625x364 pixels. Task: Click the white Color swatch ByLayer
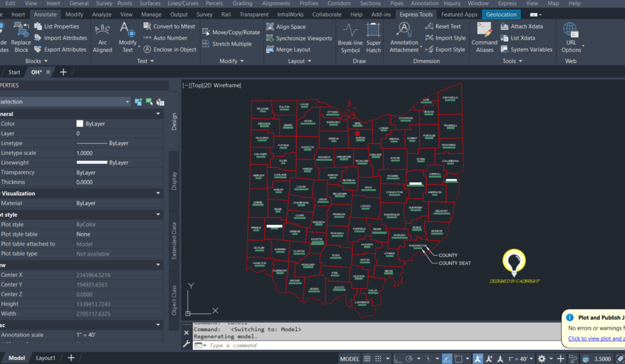[79, 124]
